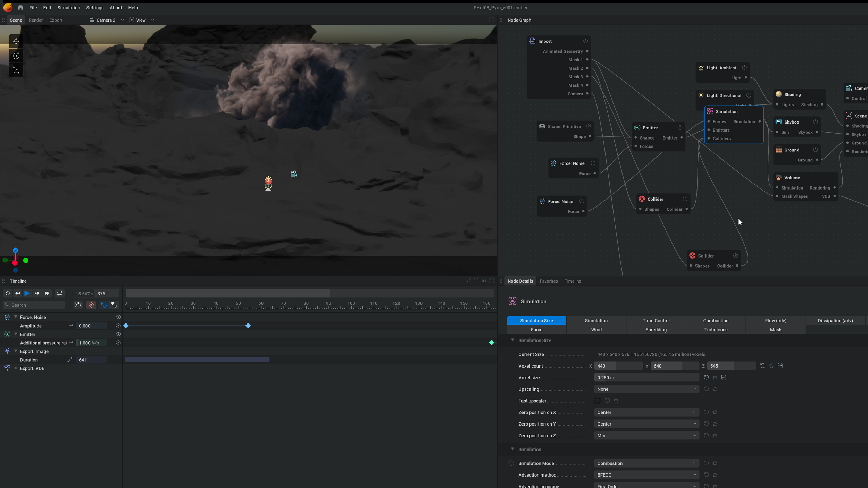This screenshot has height=488, width=868.
Task: Switch to the Render tab
Action: pyautogui.click(x=36, y=20)
